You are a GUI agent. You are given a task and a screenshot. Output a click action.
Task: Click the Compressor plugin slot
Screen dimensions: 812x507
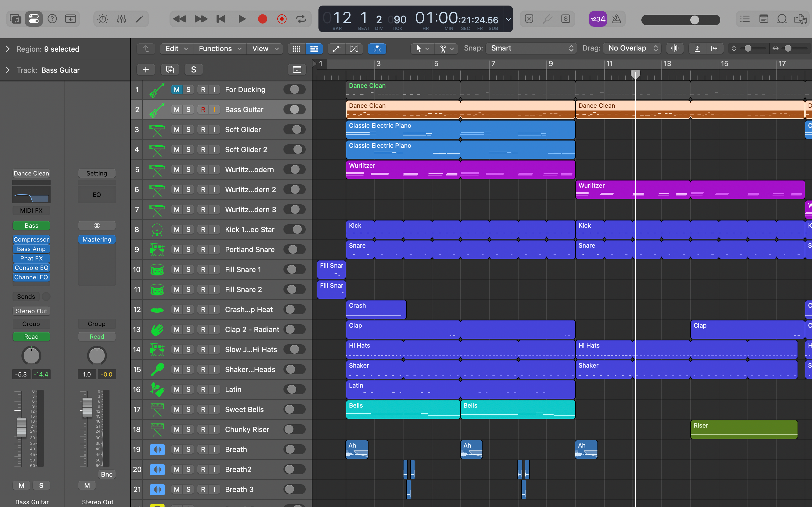(x=31, y=239)
